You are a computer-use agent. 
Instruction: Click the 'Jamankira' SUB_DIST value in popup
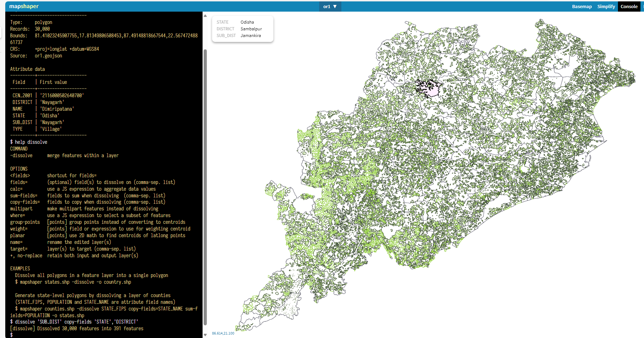click(x=250, y=36)
